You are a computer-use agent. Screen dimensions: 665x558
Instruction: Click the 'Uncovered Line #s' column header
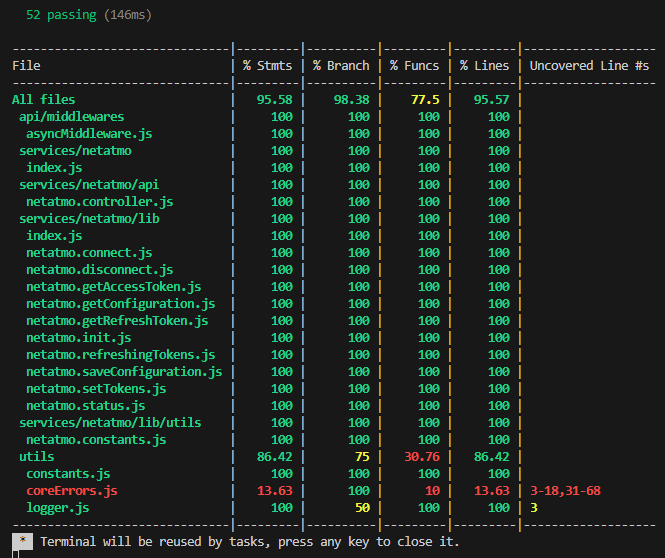[589, 66]
